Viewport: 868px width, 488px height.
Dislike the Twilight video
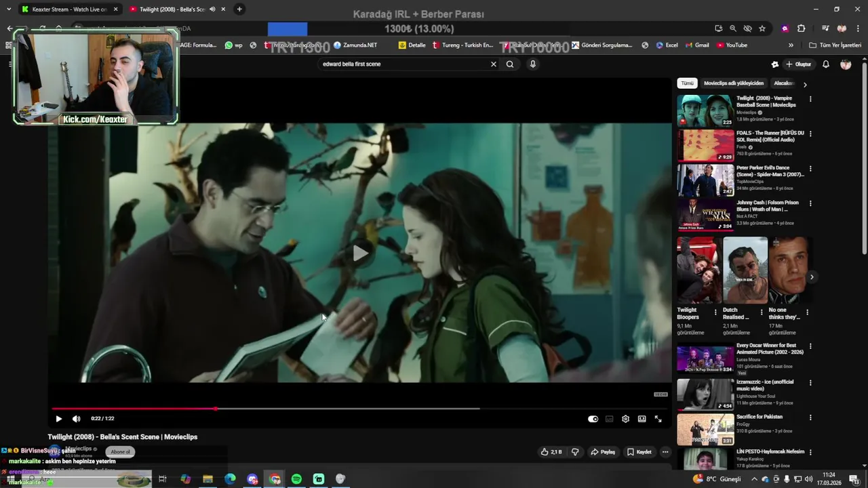coord(575,452)
